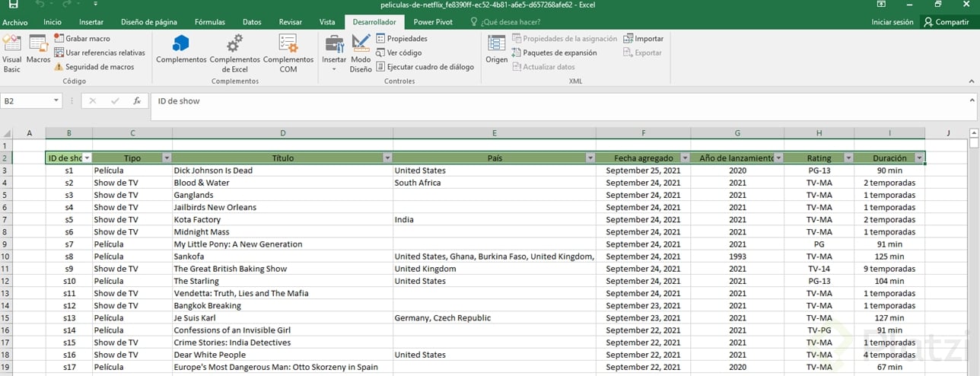Screen dimensions: 980x376
Task: Collapse the ribbon with the chevron
Action: tap(972, 80)
